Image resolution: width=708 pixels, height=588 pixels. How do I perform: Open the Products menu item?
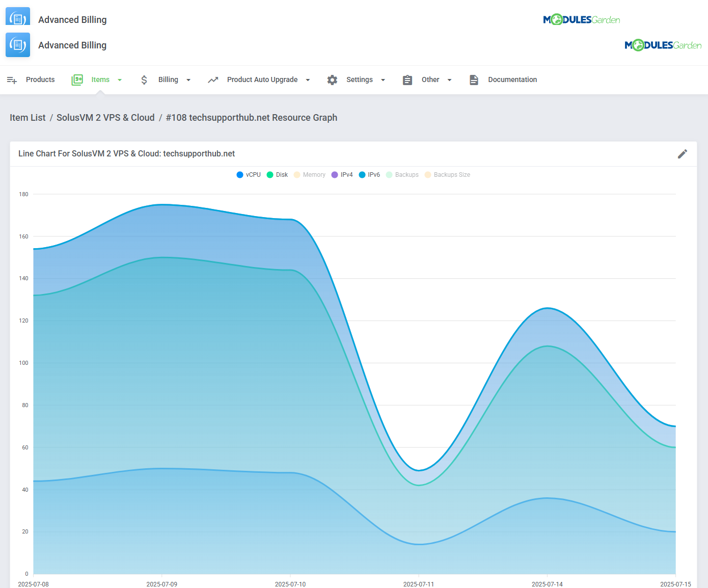[40, 80]
